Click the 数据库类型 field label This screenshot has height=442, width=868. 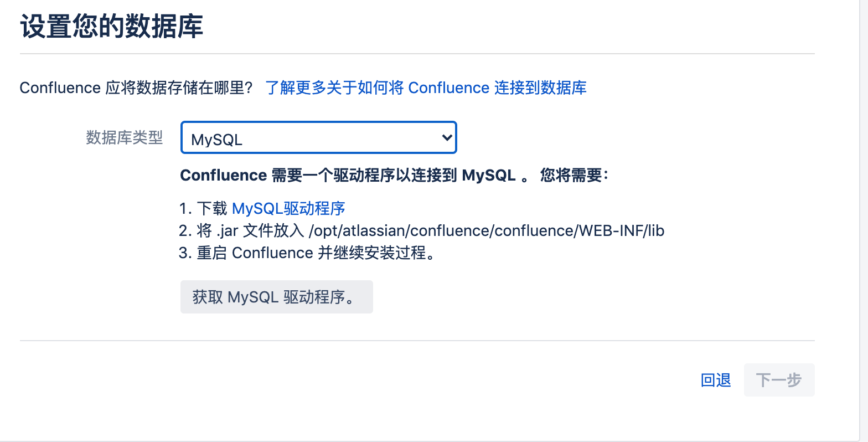pyautogui.click(x=125, y=137)
